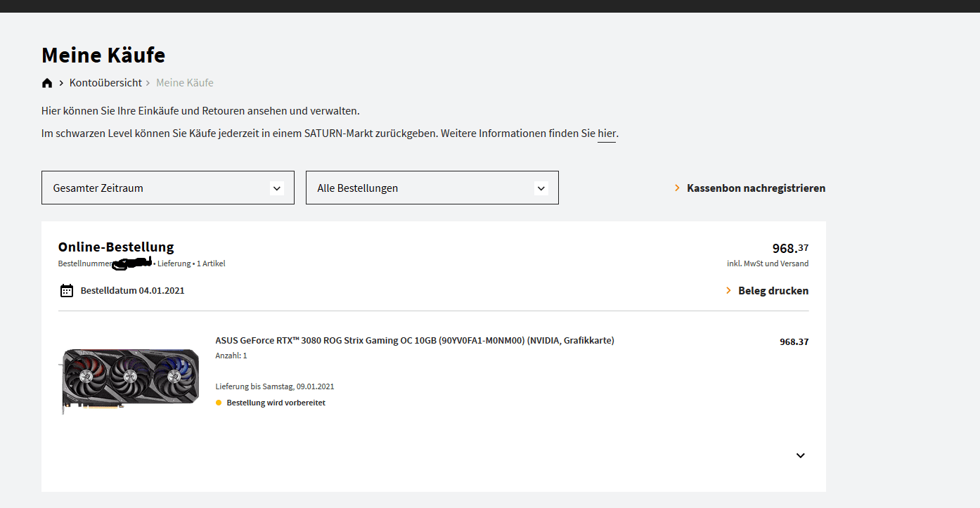980x508 pixels.
Task: Click the Meine Käufe breadcrumb item
Action: pyautogui.click(x=184, y=83)
